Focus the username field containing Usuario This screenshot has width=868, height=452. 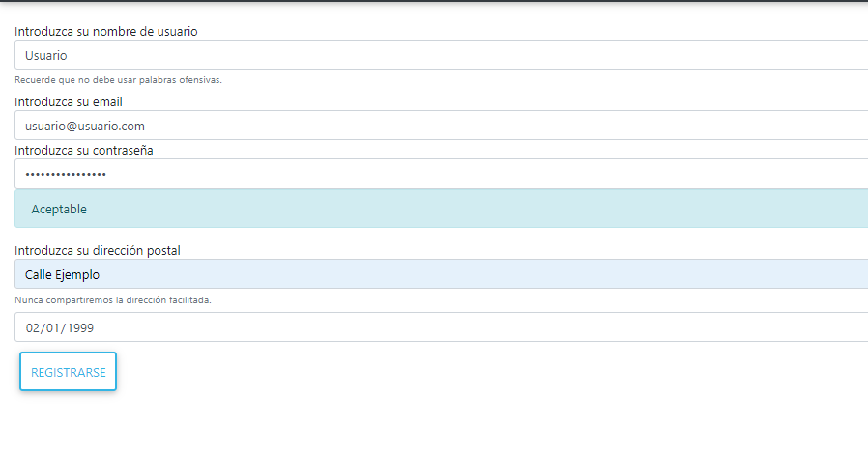pyautogui.click(x=435, y=55)
